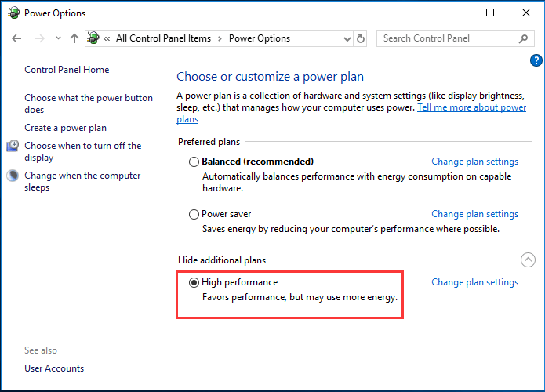Open the recent locations dropdown arrow

58,38
